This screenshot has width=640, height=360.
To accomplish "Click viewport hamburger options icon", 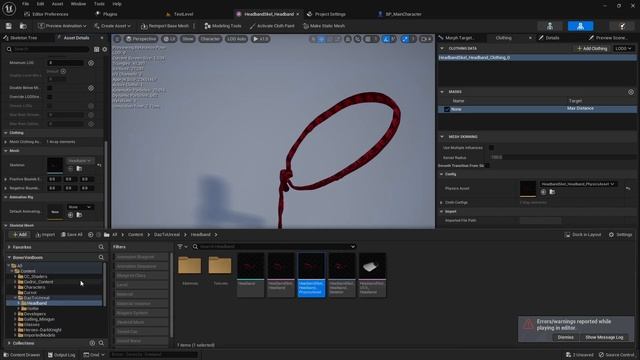I will tap(117, 39).
